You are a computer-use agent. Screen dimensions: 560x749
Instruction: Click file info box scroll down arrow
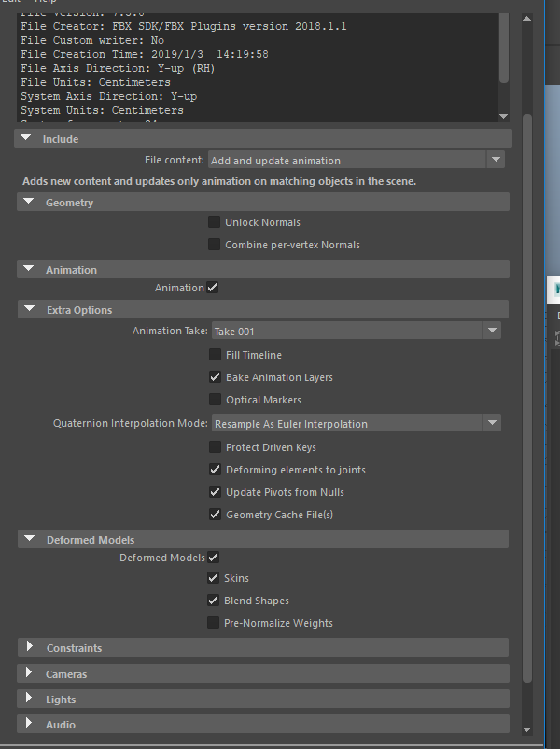(x=503, y=116)
